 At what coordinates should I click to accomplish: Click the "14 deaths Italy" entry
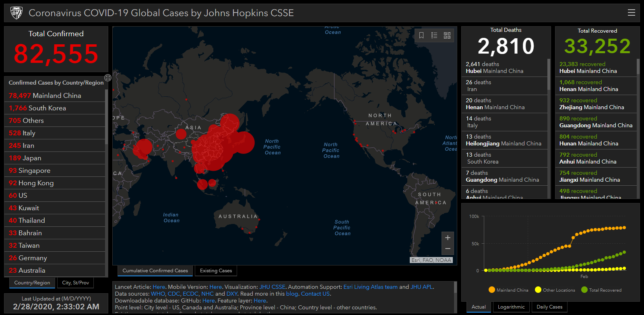504,122
